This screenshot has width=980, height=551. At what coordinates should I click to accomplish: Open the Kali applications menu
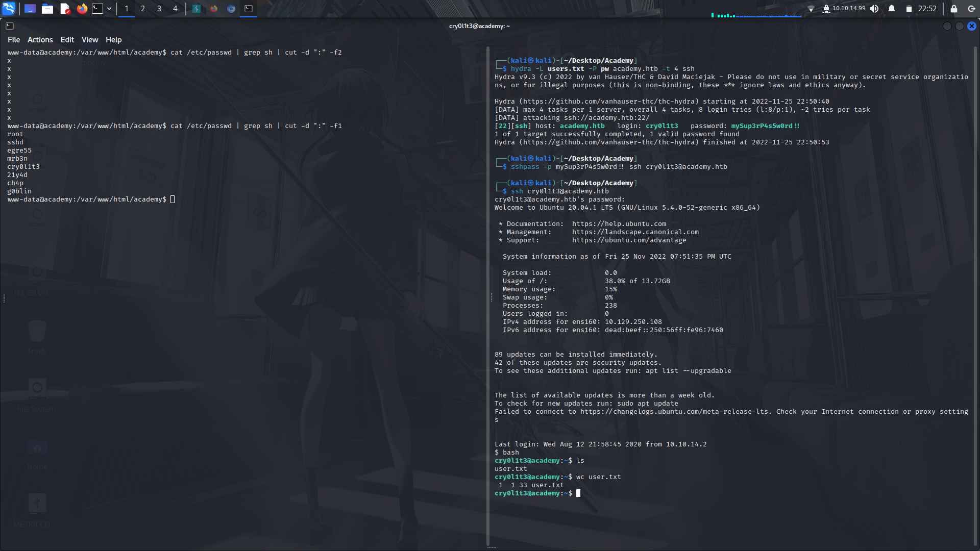point(9,9)
